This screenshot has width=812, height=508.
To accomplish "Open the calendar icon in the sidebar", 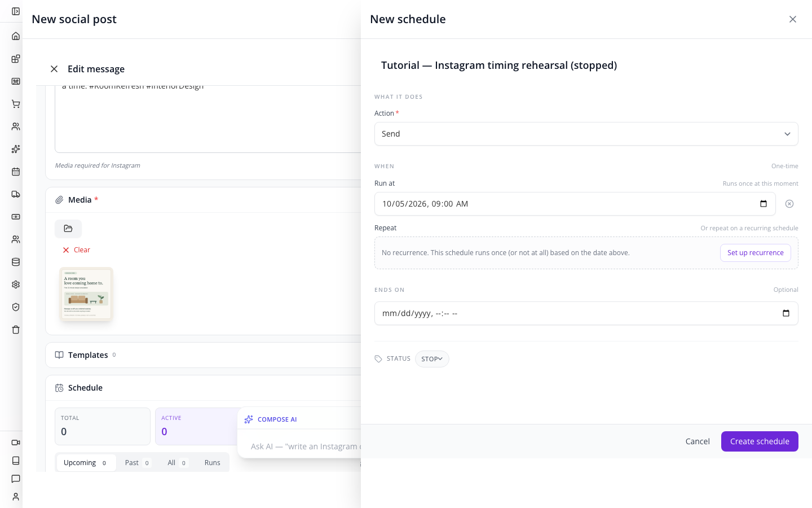I will pos(16,172).
